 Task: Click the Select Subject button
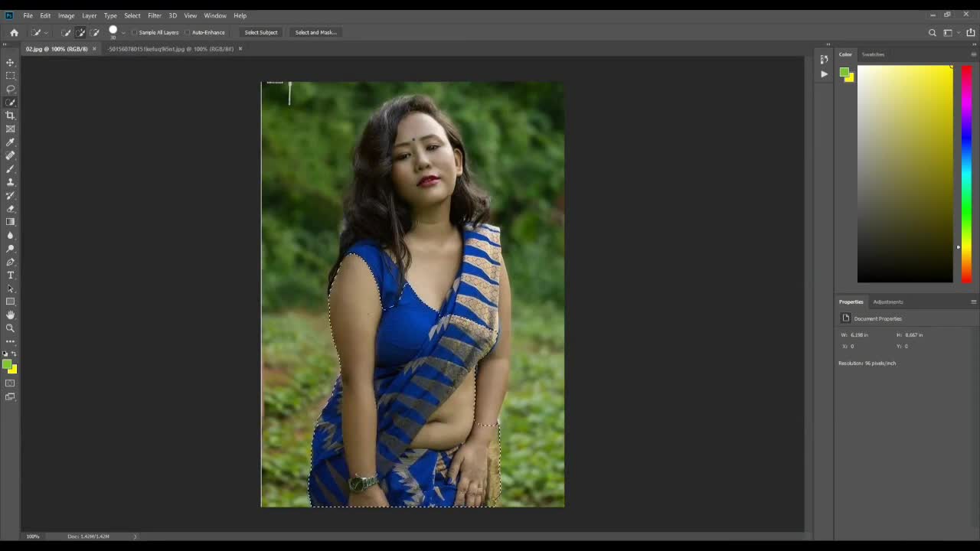click(261, 32)
